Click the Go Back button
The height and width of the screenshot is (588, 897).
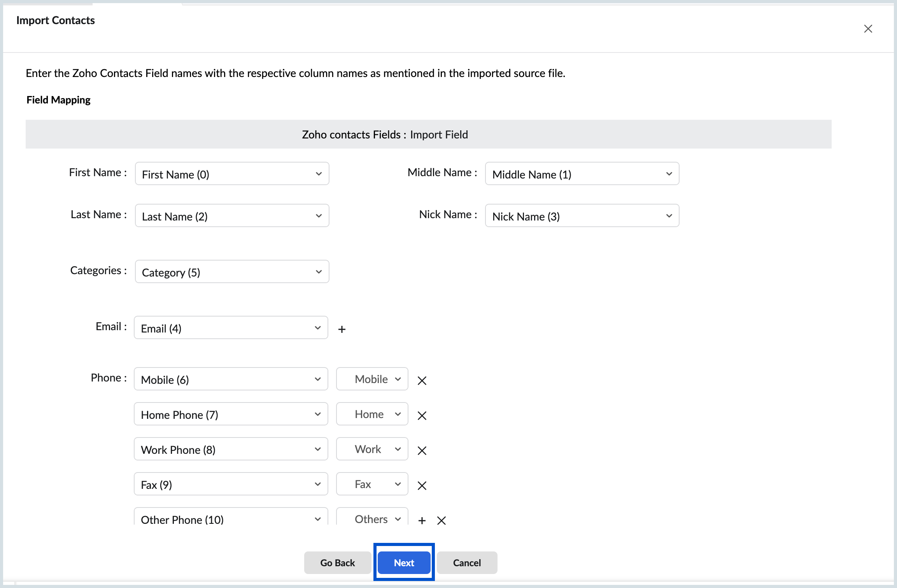point(337,563)
